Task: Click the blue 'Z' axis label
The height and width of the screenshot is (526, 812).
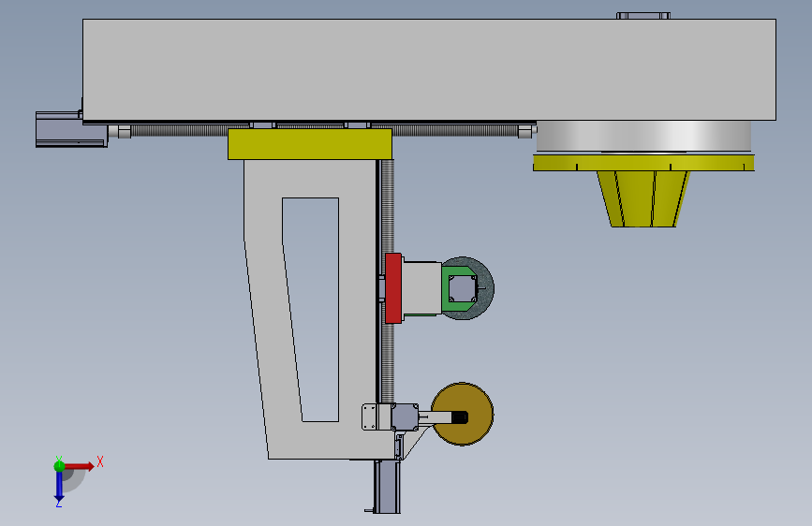Action: 58,504
